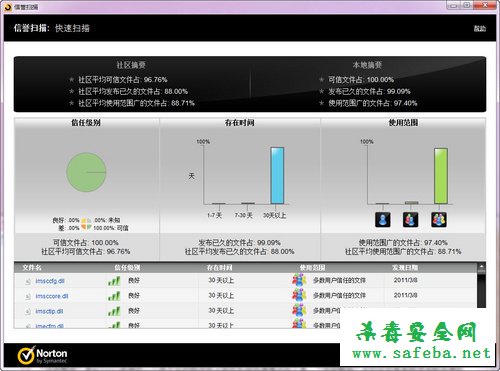Open the imsccfg.dll file link

coord(50,281)
